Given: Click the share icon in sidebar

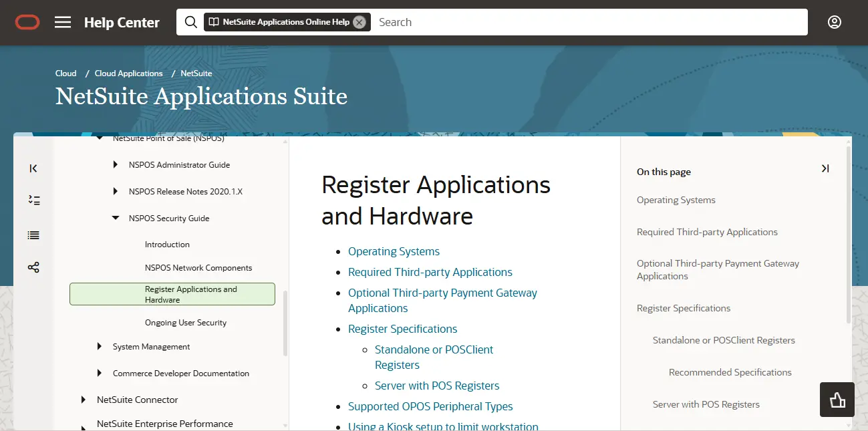Looking at the screenshot, I should [33, 267].
